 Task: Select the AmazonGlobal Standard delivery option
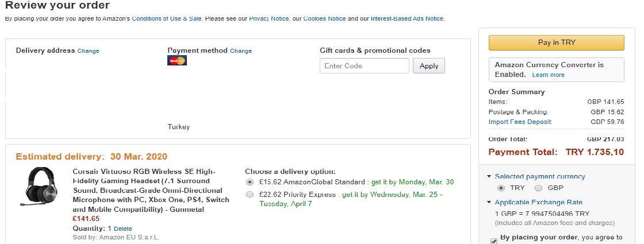pos(250,182)
